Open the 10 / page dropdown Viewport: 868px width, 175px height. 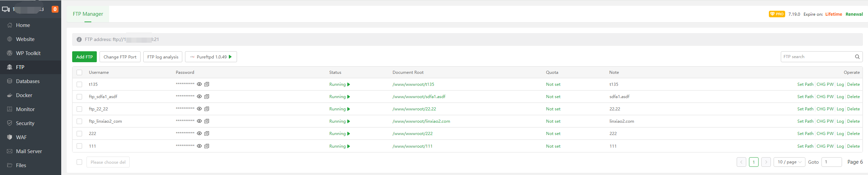coord(789,162)
